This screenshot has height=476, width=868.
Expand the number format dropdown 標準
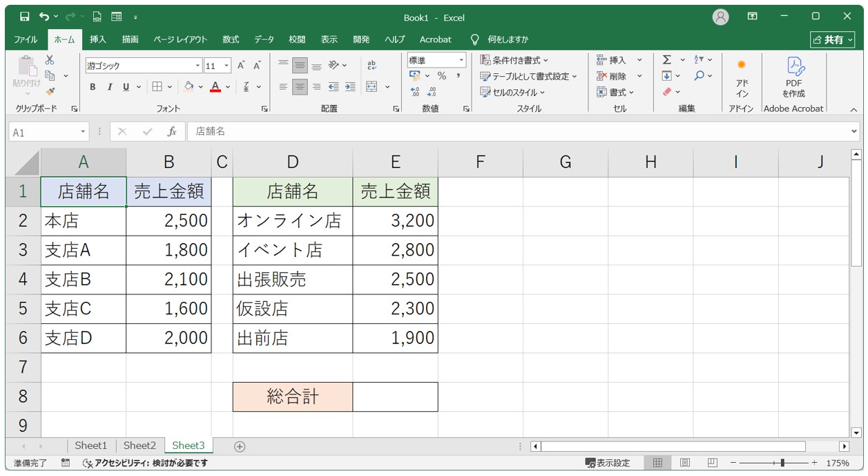(x=461, y=61)
